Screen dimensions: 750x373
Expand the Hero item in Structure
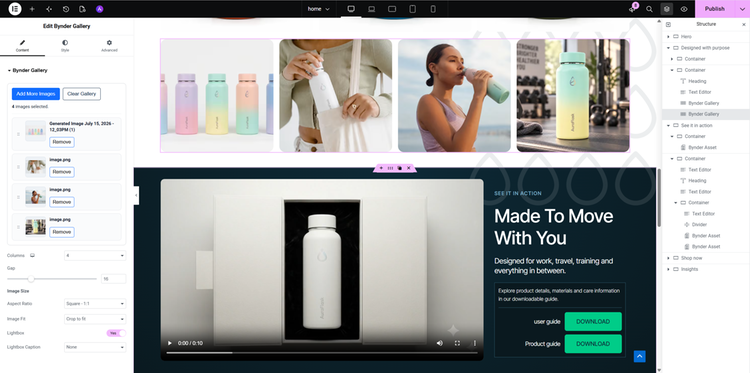(x=668, y=37)
